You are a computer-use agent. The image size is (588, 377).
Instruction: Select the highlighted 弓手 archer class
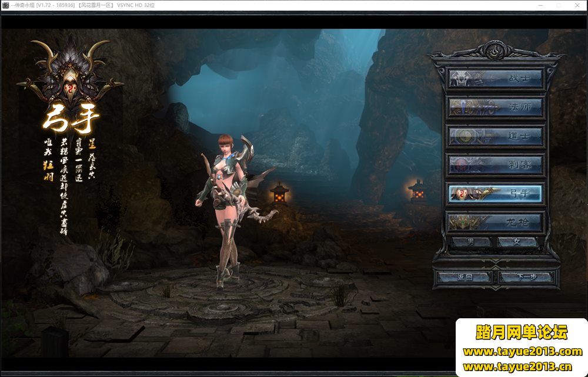tap(495, 194)
